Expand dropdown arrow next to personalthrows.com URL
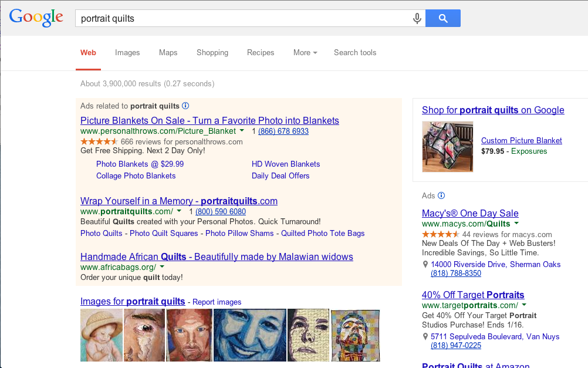This screenshot has height=368, width=588. coord(242,131)
